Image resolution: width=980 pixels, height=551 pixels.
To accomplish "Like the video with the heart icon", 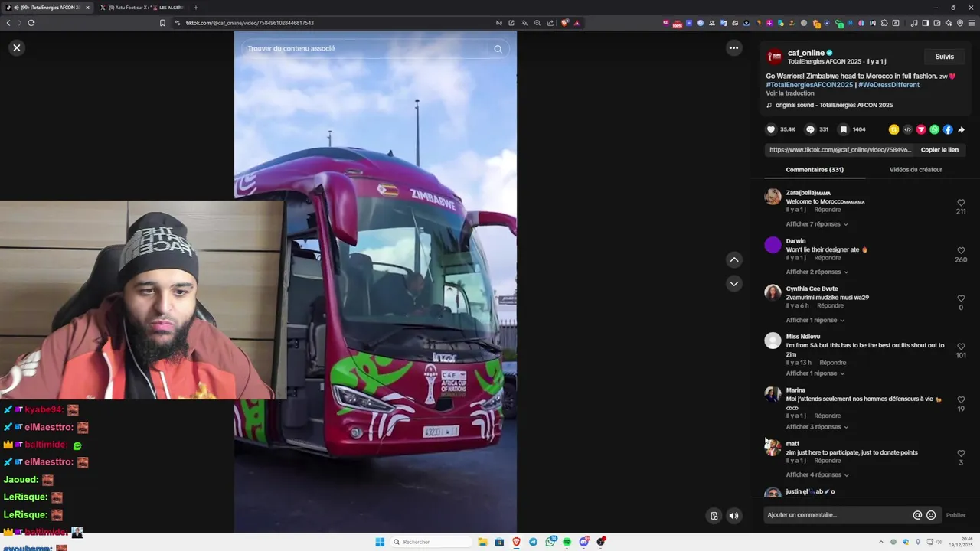I will click(x=771, y=129).
